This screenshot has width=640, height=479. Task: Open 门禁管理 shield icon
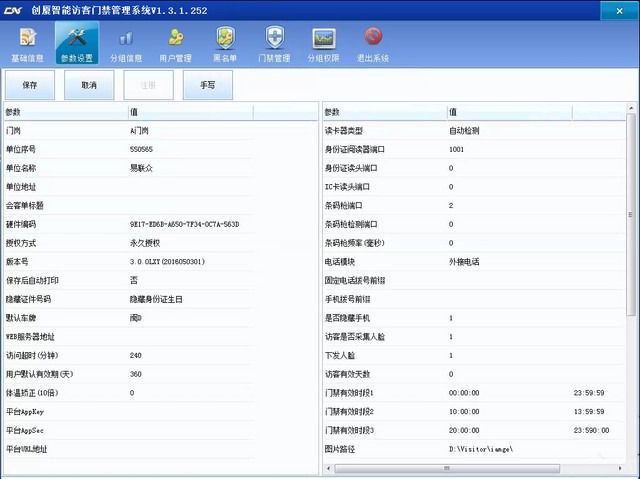click(274, 44)
